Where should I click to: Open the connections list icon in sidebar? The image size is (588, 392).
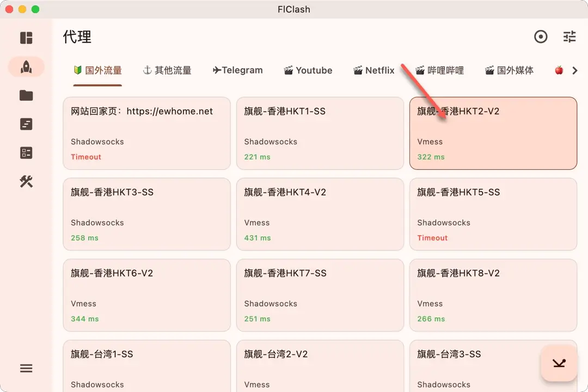point(26,152)
